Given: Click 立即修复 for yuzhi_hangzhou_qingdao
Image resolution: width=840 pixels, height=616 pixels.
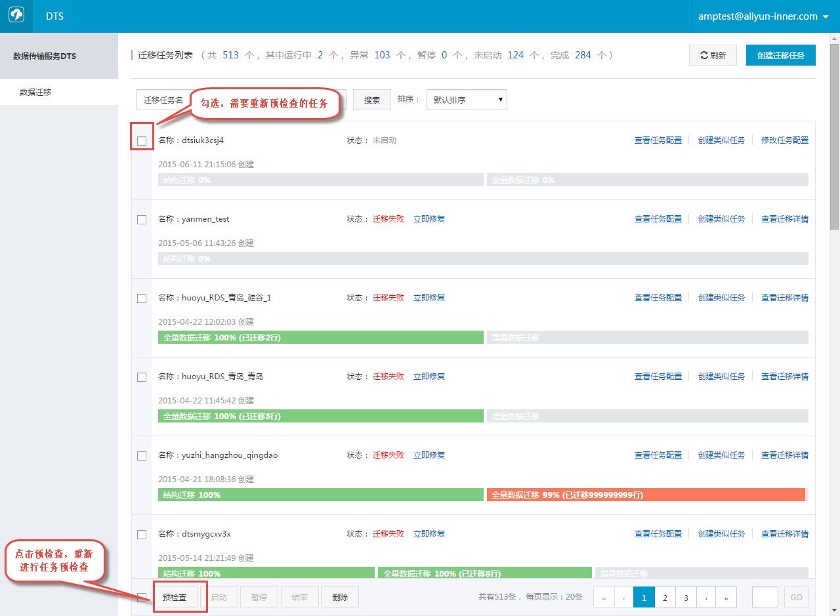Looking at the screenshot, I should (x=429, y=455).
